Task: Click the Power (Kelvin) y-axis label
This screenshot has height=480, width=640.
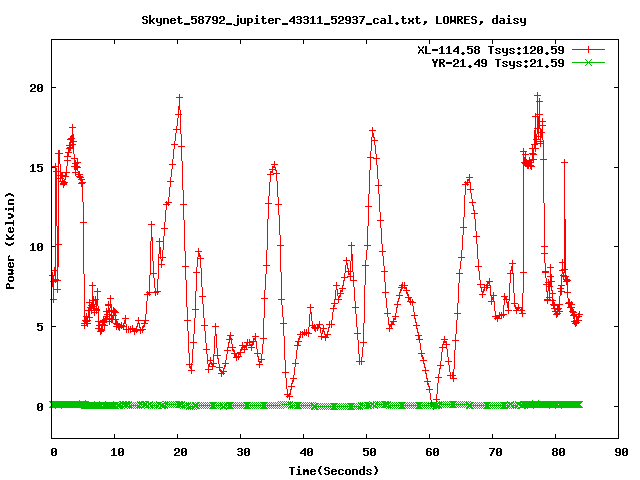Action: click(10, 241)
